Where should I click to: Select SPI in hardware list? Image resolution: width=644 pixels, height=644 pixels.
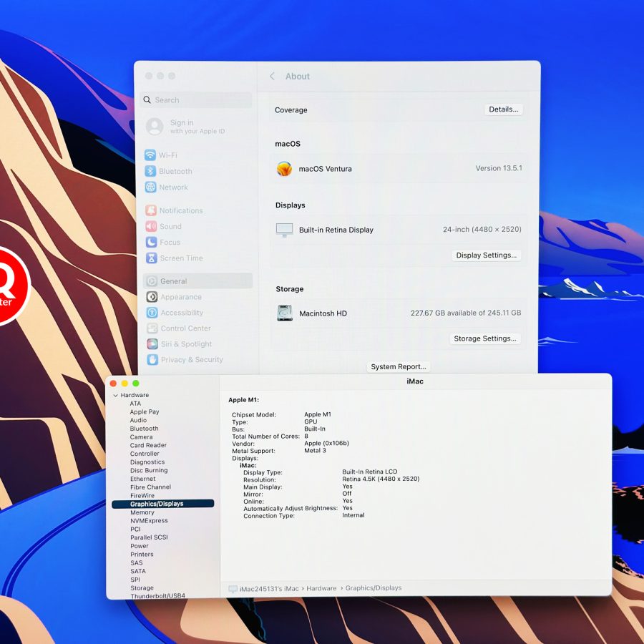135,580
